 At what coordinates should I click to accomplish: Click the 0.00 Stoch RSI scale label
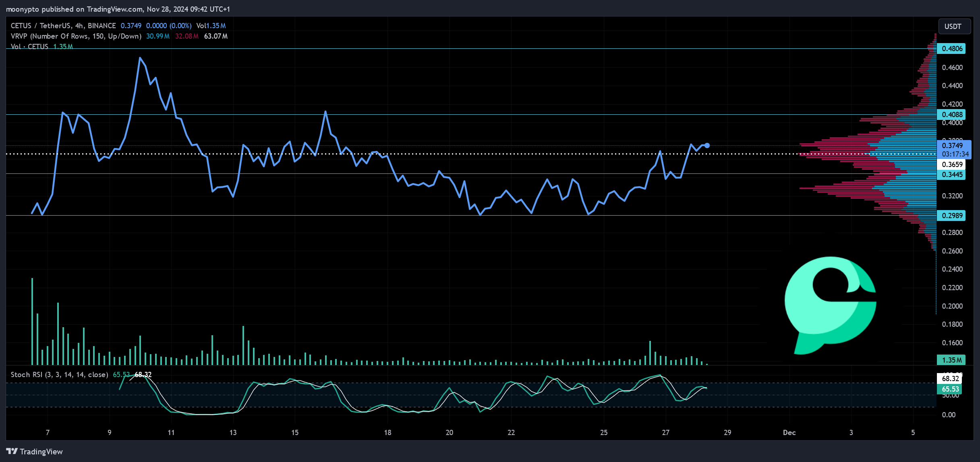coord(949,415)
